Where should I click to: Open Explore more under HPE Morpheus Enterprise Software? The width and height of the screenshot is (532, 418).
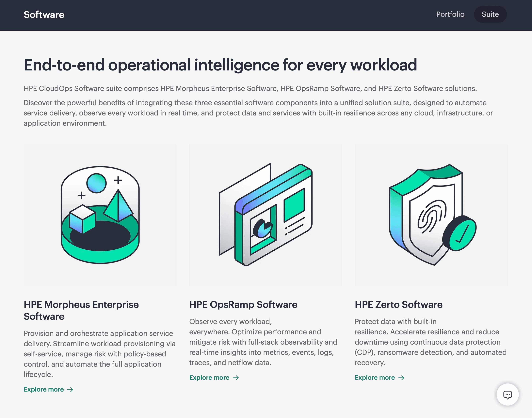coord(48,389)
